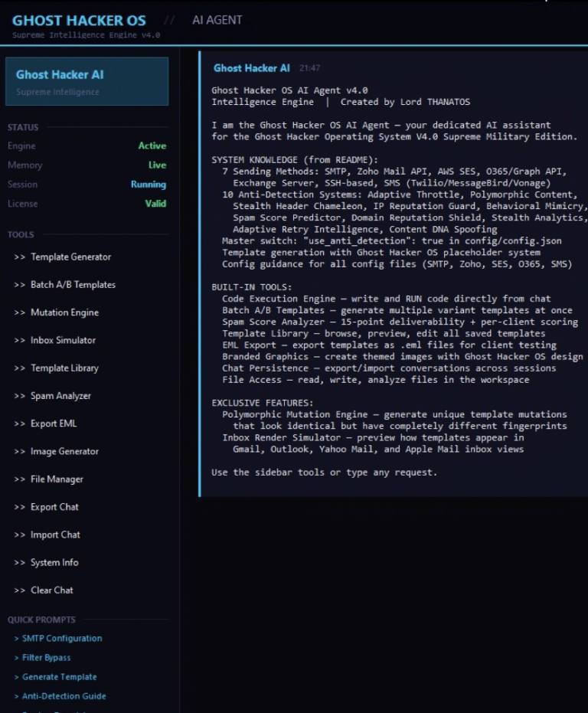Click the License Valid status value
This screenshot has height=713, width=588.
coord(155,204)
